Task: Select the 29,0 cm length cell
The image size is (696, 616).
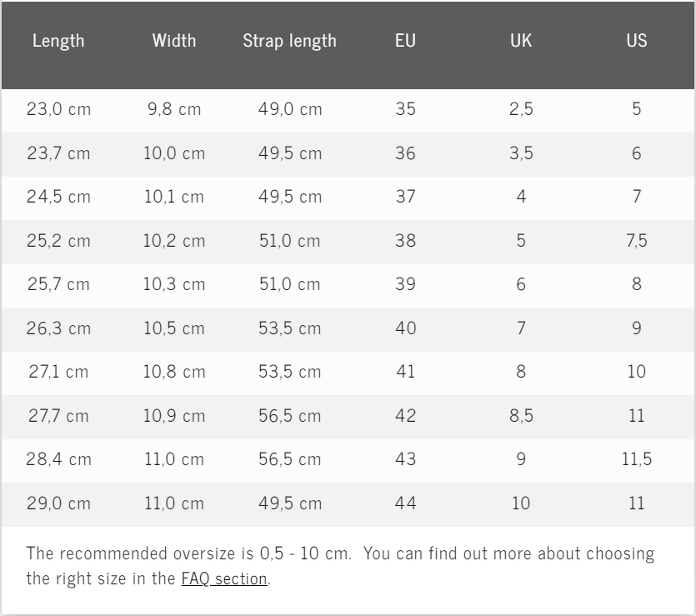Action: (x=58, y=503)
